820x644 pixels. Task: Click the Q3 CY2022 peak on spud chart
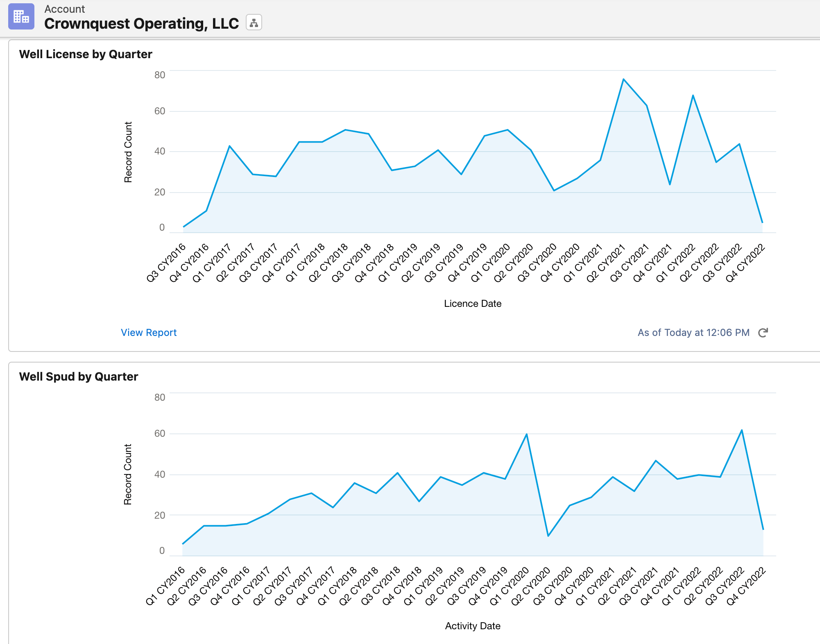742,429
